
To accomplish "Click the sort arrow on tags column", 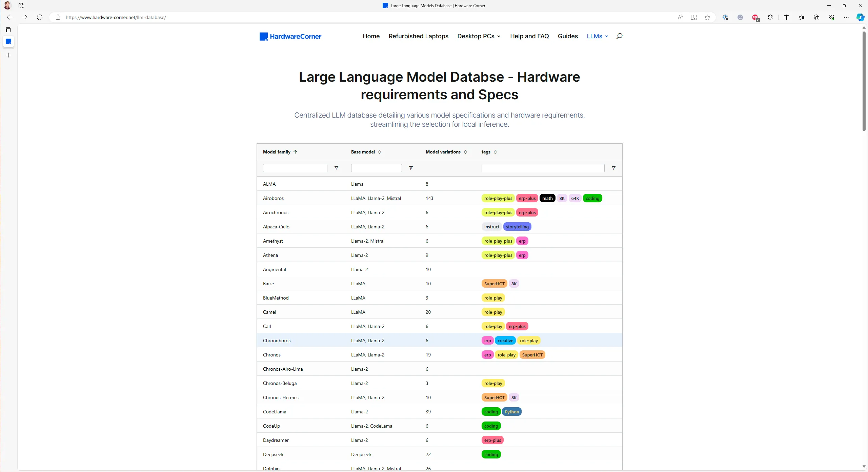I will pyautogui.click(x=495, y=152).
